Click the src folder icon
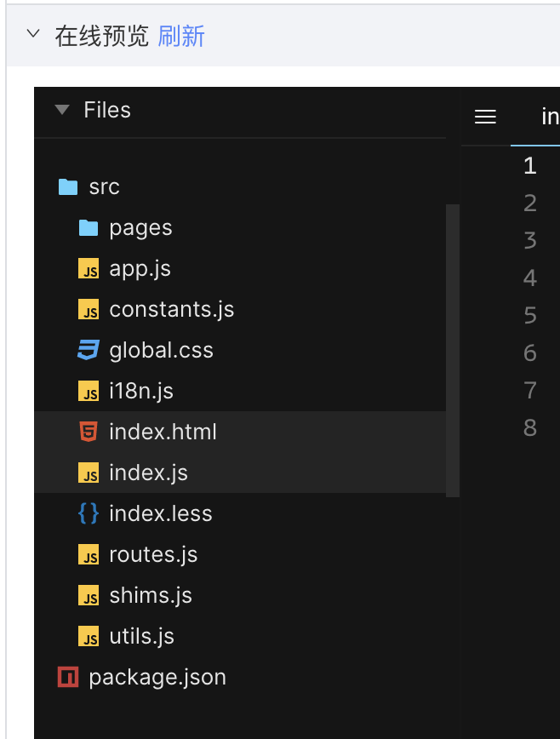 [x=68, y=187]
